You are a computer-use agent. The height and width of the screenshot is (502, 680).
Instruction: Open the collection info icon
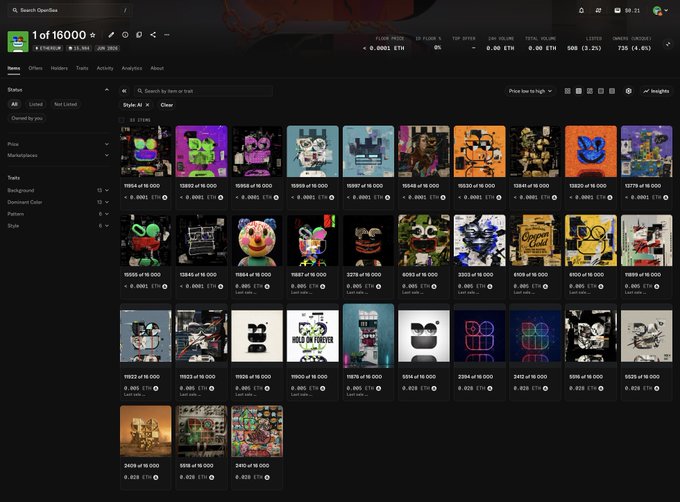tap(125, 35)
